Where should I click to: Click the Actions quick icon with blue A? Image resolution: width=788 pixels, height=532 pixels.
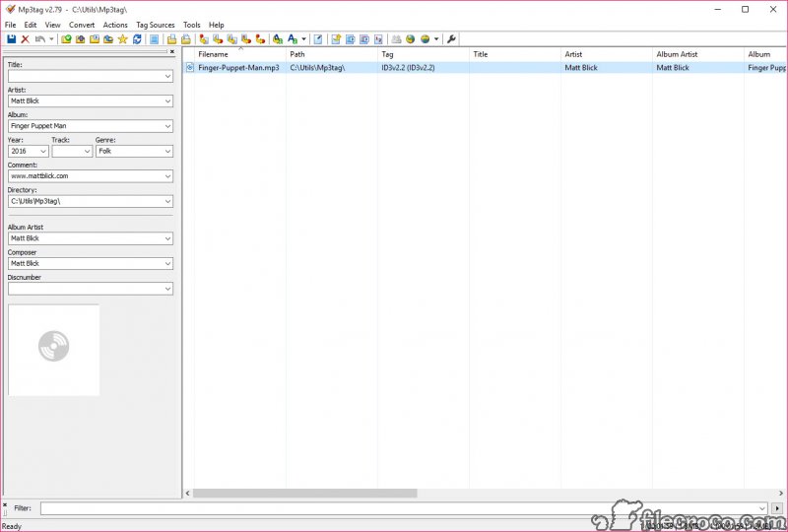pyautogui.click(x=292, y=38)
